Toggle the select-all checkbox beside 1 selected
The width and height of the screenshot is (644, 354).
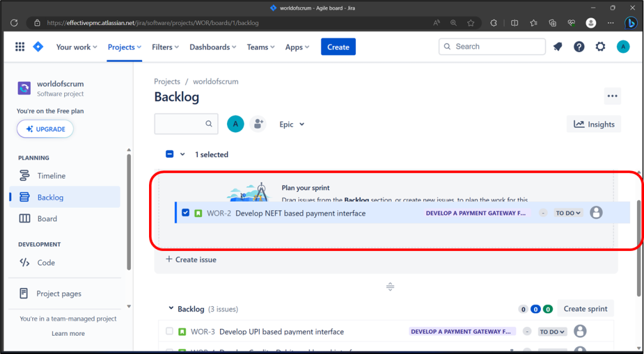(x=170, y=154)
